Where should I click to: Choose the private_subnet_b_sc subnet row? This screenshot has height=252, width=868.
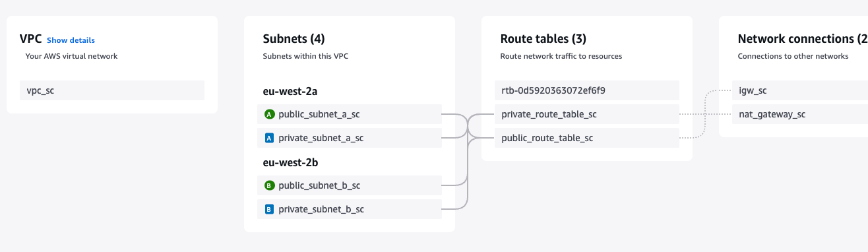(350, 209)
